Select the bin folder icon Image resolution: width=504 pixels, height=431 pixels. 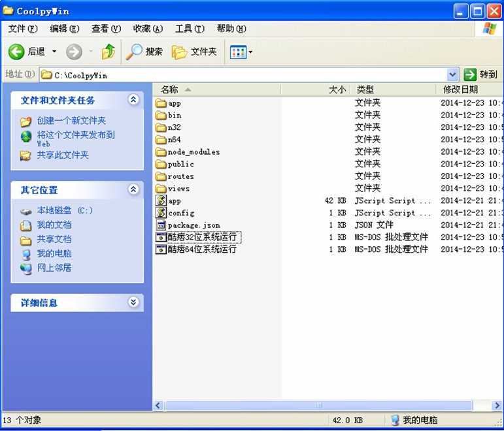coord(161,116)
